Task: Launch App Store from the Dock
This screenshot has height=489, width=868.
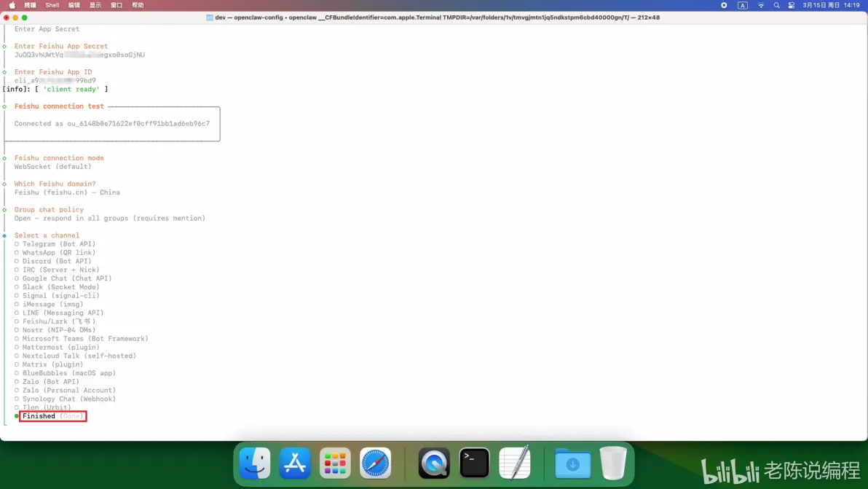Action: [x=295, y=463]
